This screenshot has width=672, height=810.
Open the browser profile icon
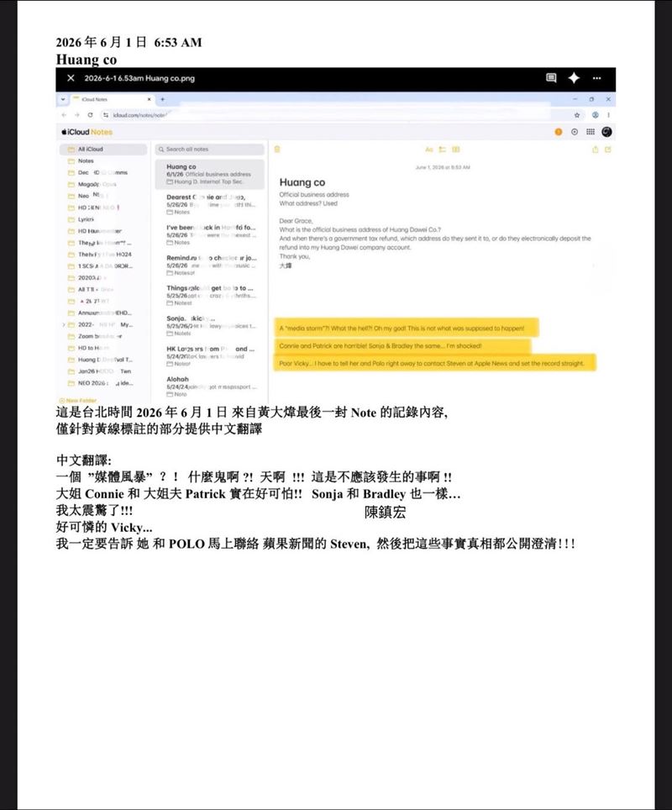click(x=595, y=114)
